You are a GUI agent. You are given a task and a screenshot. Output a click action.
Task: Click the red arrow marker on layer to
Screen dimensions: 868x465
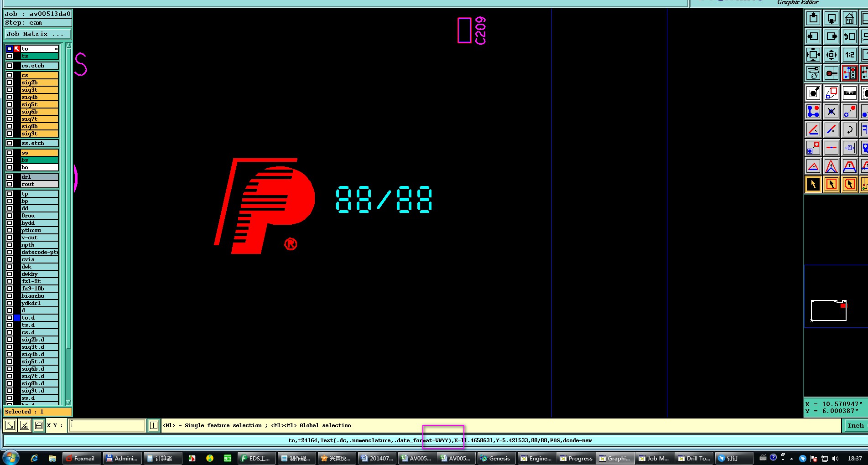[17, 49]
